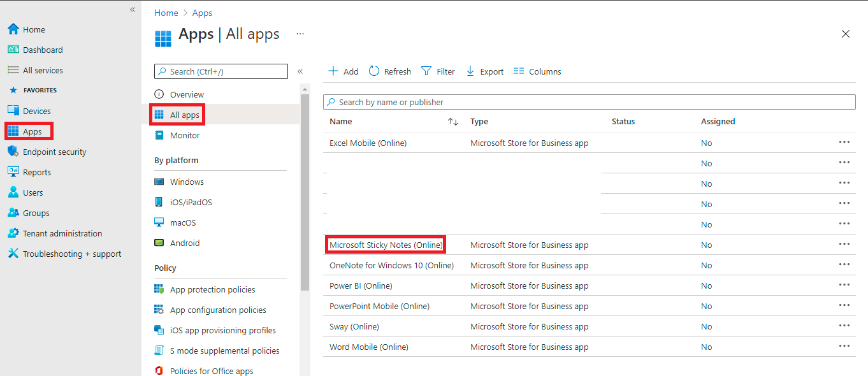The height and width of the screenshot is (376, 868).
Task: Click the Dashboard chart icon
Action: [x=13, y=50]
